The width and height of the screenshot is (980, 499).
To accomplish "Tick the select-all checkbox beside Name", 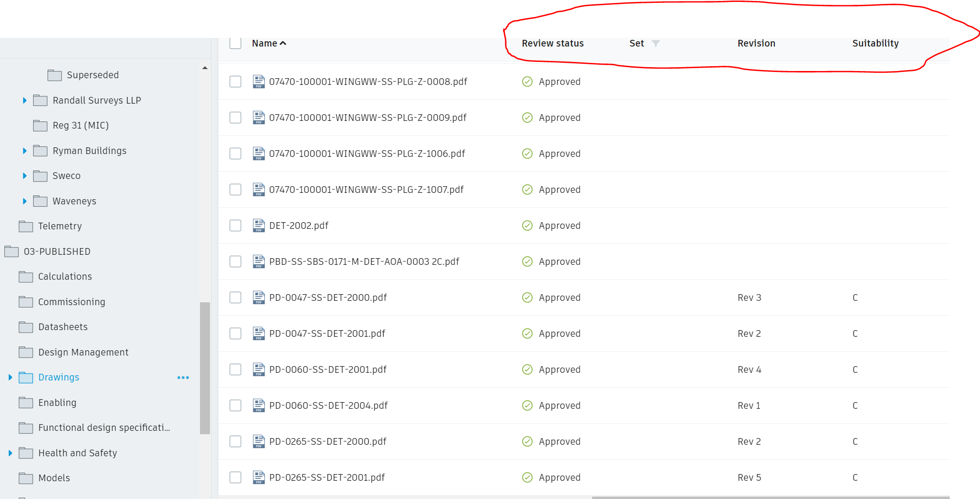I will point(235,43).
